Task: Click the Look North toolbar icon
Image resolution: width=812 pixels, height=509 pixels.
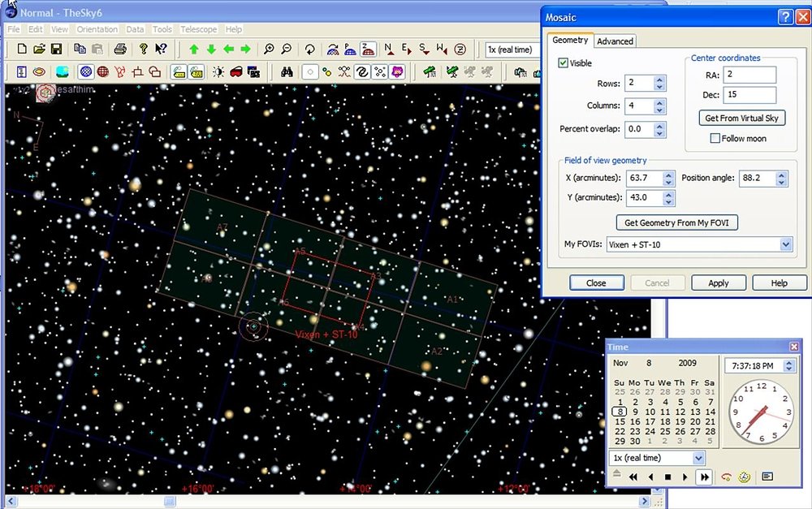Action: click(x=389, y=50)
